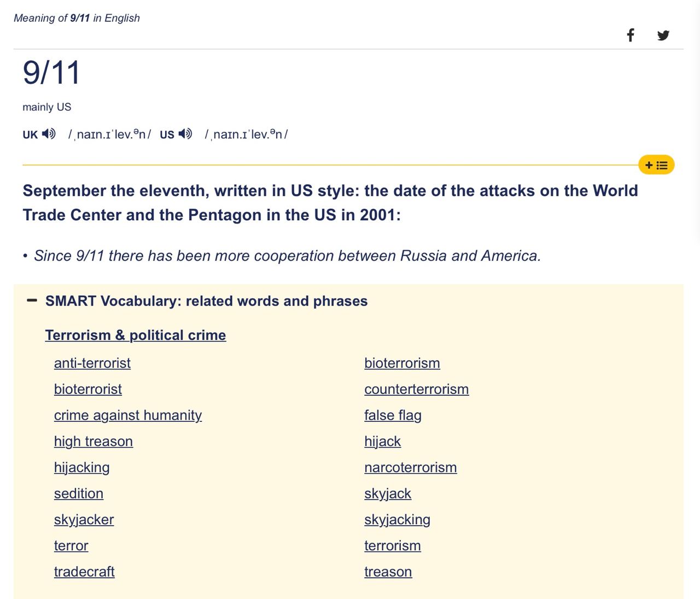Play US pronunciation audio
This screenshot has width=700, height=599.
[185, 133]
